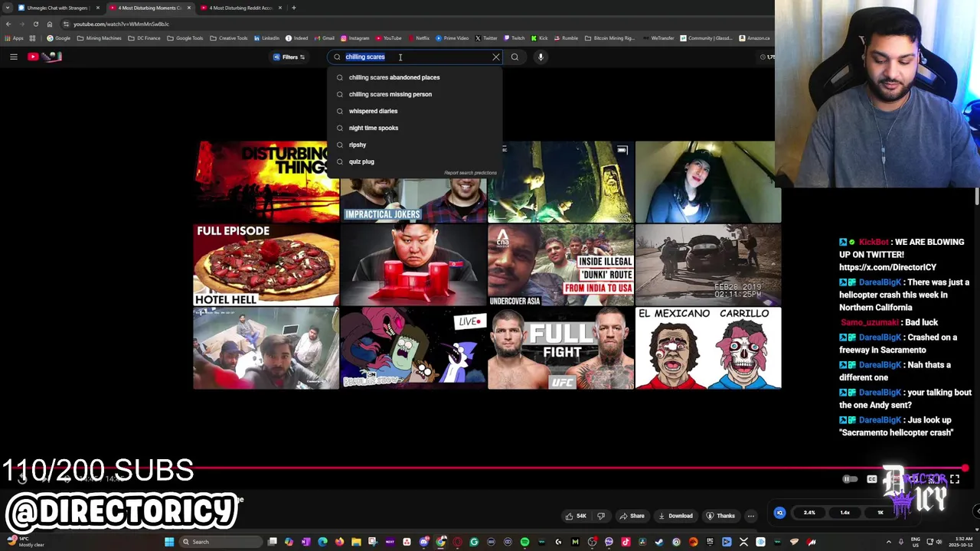Open the Google Tools bookmark folder
Viewport: 980px width, 551px height.
pyautogui.click(x=186, y=38)
